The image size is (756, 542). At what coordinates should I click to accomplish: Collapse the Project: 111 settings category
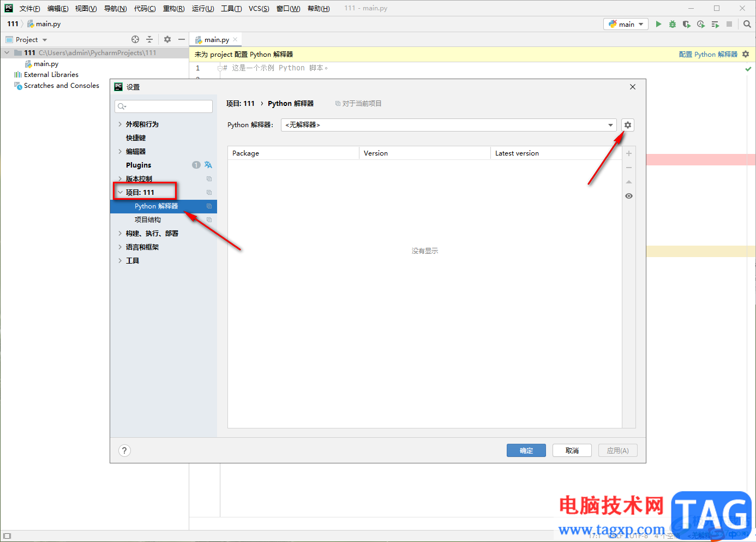click(x=120, y=192)
